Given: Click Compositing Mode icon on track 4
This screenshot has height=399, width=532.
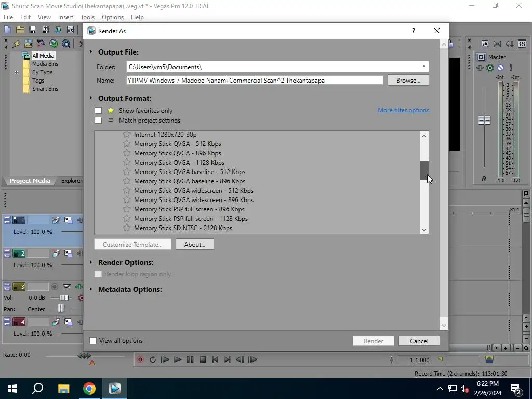Looking at the screenshot, I should 68,322.
